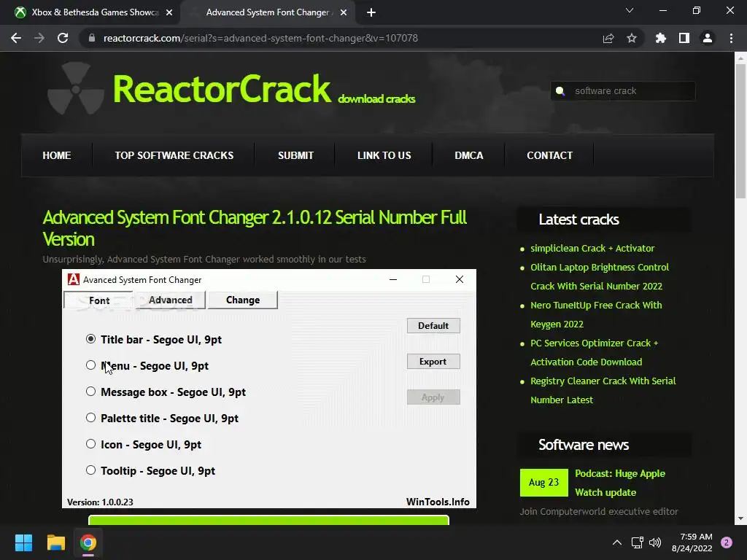
Task: Open the LINK TO US page
Action: pyautogui.click(x=384, y=155)
